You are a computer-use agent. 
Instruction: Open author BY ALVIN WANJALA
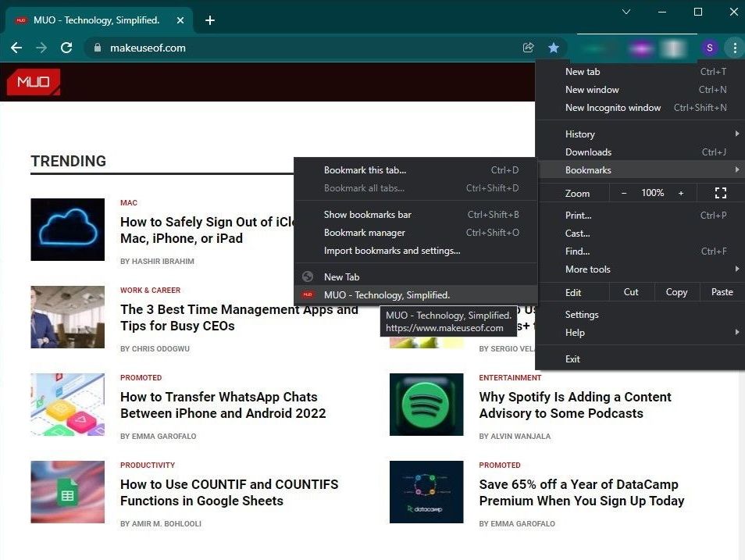pos(515,437)
